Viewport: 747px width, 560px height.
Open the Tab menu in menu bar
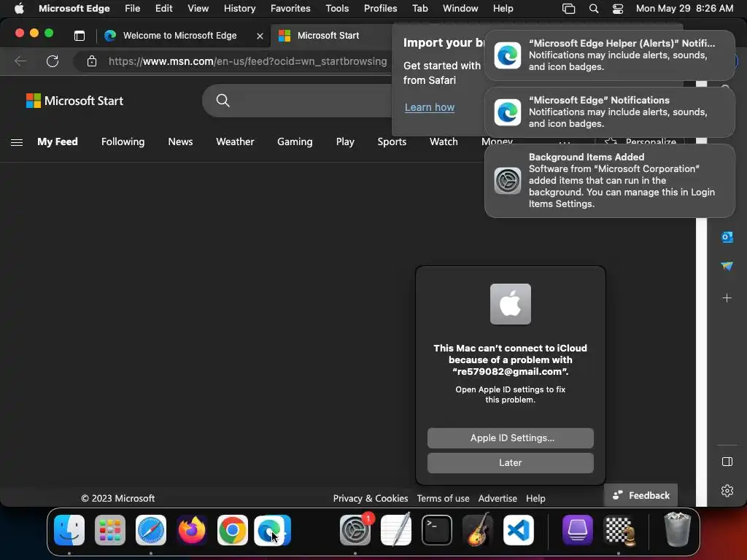(x=419, y=8)
